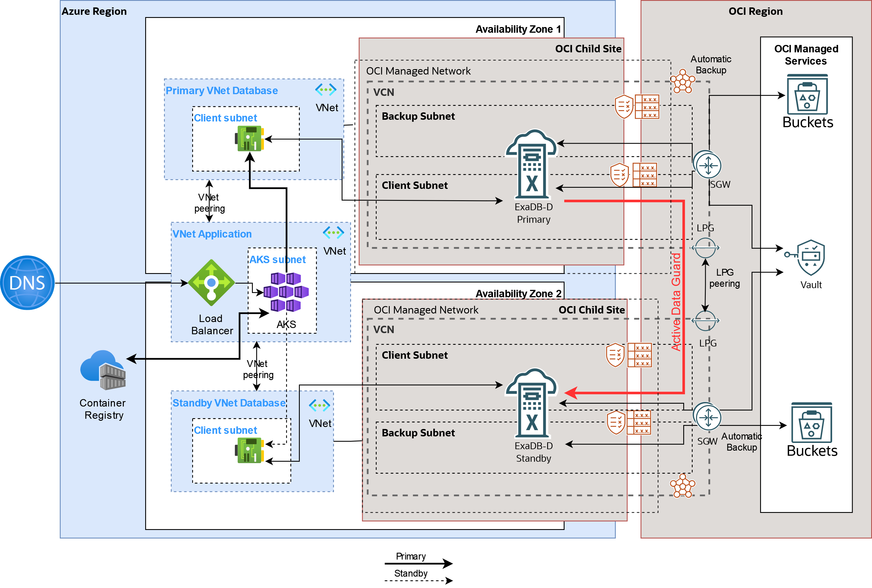Select the Load Balancer caption
872x588 pixels.
click(x=212, y=324)
